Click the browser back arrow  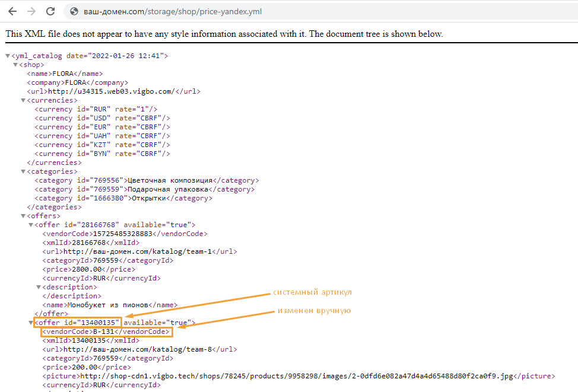pyautogui.click(x=12, y=11)
